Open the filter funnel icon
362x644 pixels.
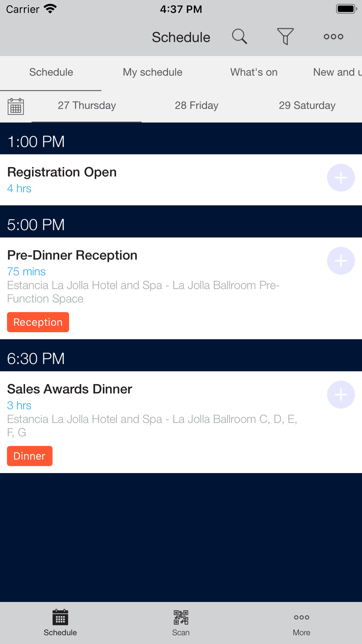pos(285,37)
